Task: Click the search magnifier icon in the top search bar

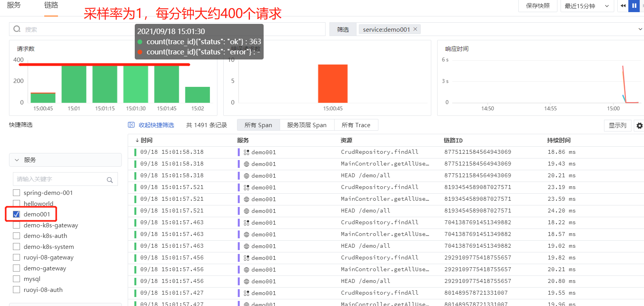Action: tap(17, 29)
